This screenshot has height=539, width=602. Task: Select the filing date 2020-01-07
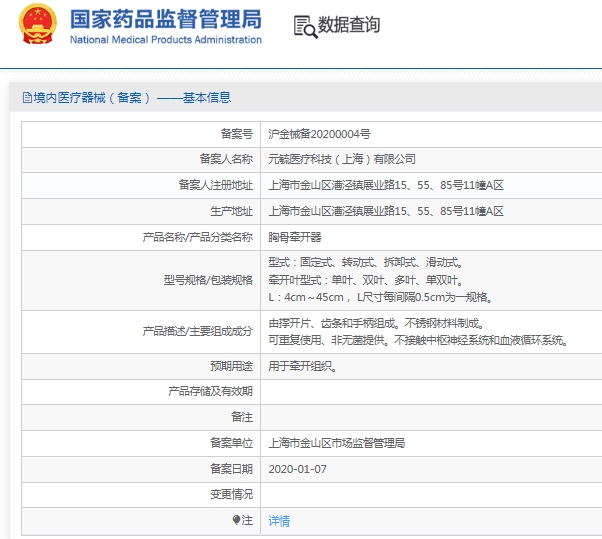[x=298, y=469]
